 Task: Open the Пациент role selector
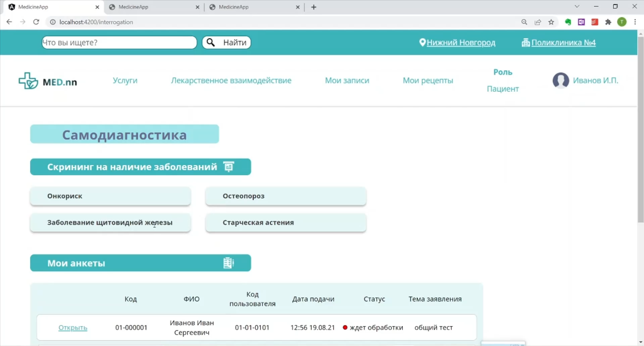click(502, 89)
